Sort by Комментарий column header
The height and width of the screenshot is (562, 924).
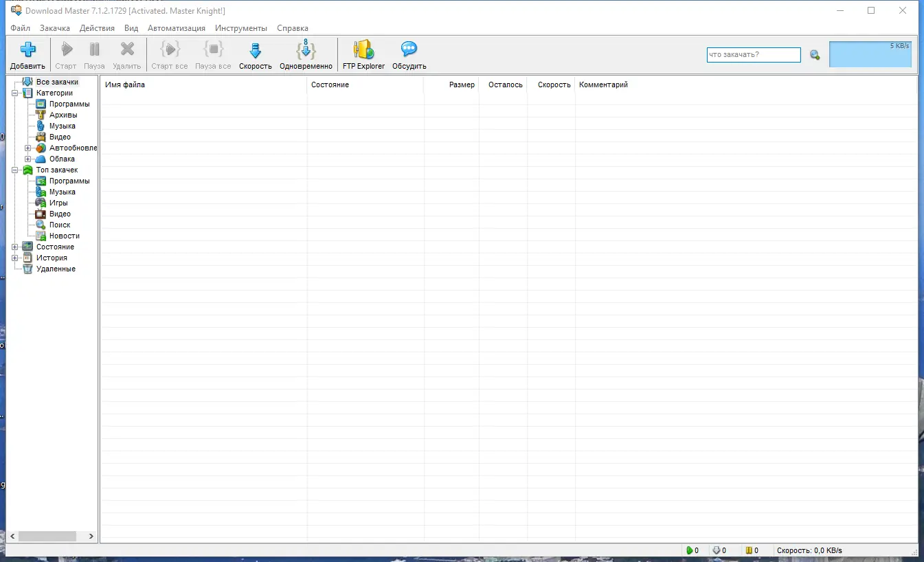(x=746, y=85)
